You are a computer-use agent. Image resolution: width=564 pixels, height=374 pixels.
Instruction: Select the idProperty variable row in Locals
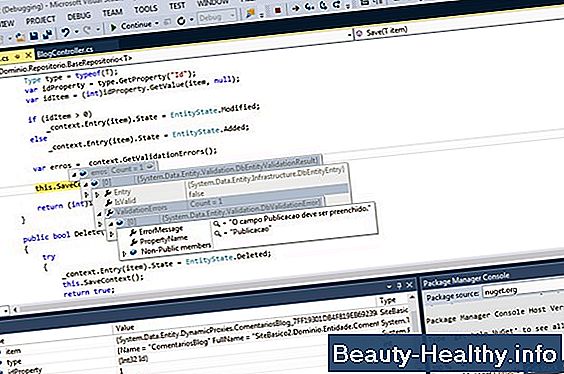24,370
